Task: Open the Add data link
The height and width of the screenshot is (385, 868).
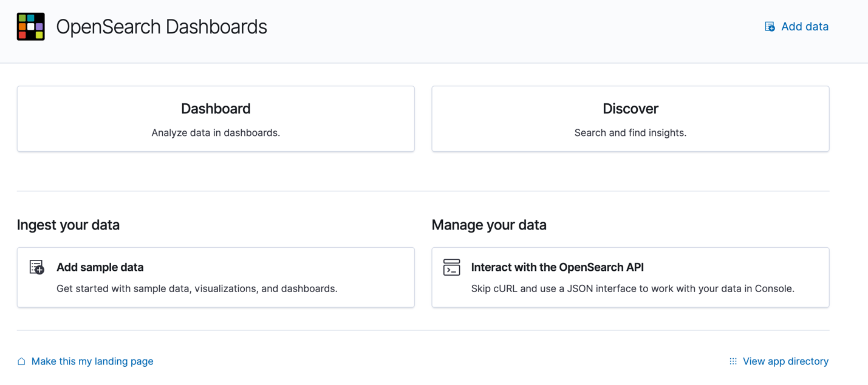Action: (804, 27)
